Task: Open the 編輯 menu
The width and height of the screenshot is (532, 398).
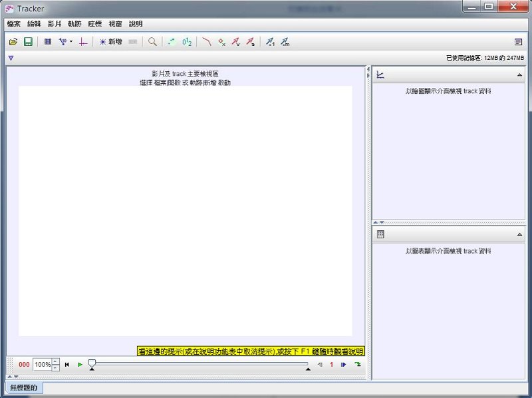Action: 34,24
